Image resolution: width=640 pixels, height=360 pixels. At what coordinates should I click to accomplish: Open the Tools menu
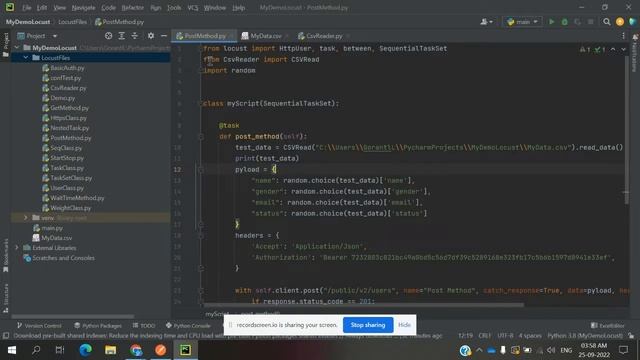coord(174,8)
